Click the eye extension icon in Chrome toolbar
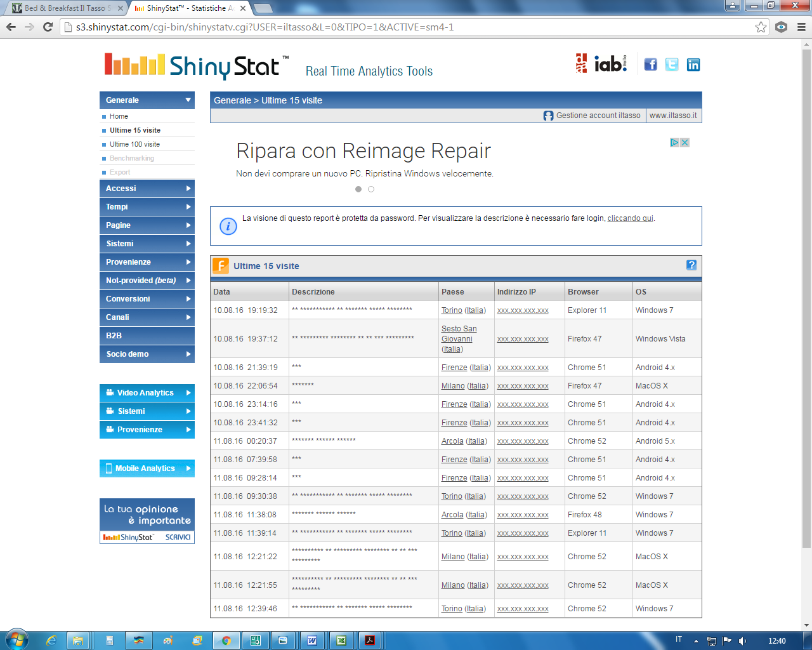812x650 pixels. (782, 27)
